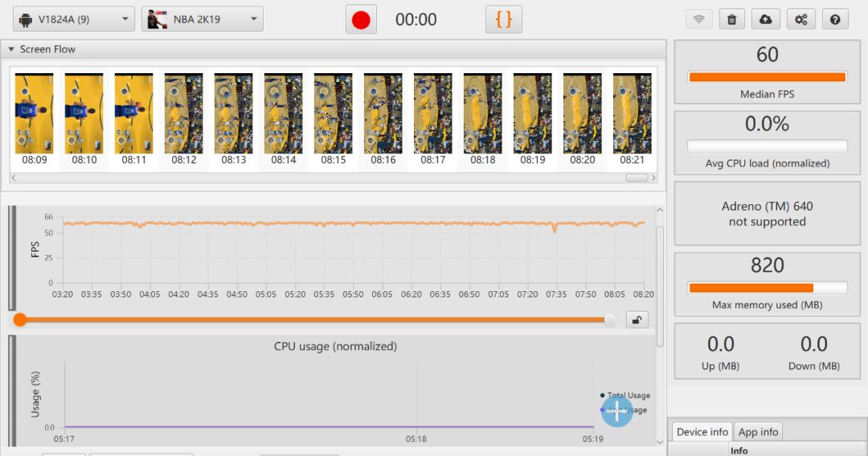Click the Max memory used (MB) panel
The height and width of the screenshot is (456, 868).
click(x=768, y=284)
